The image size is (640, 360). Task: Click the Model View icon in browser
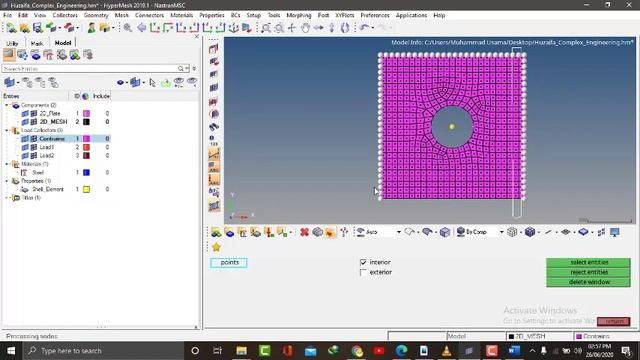point(9,55)
